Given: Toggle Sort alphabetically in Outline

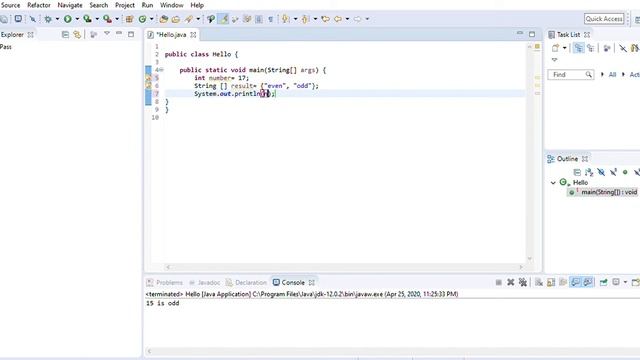Looking at the screenshot, I should coord(589,172).
